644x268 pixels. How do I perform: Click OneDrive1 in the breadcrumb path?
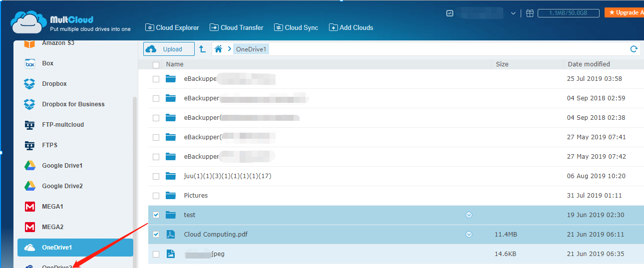pos(252,49)
